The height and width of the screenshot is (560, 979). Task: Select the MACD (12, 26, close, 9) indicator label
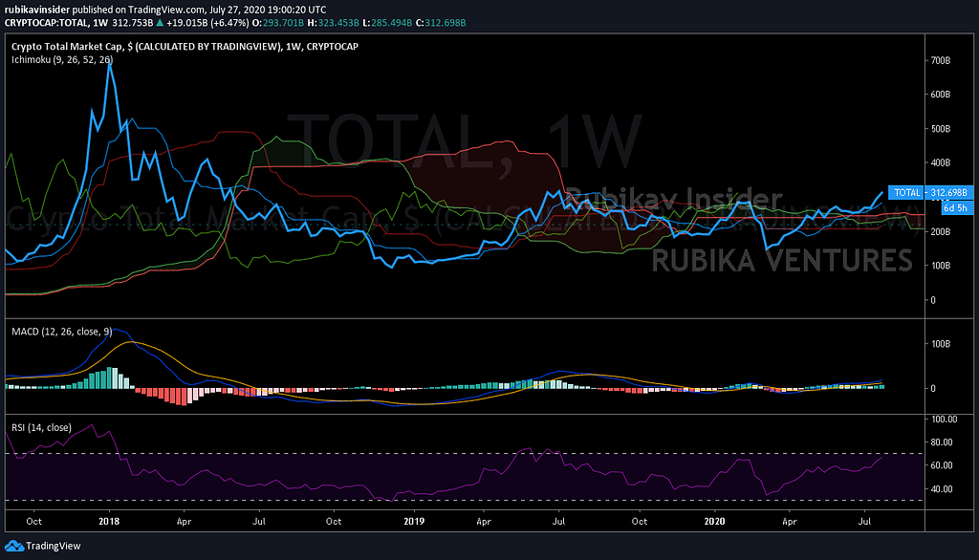click(62, 332)
